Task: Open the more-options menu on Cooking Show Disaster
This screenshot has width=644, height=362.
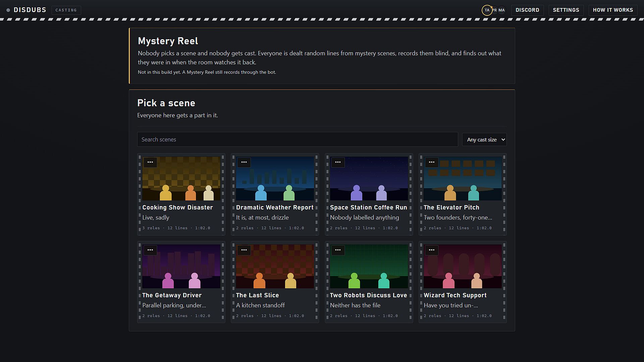Action: pos(150,162)
